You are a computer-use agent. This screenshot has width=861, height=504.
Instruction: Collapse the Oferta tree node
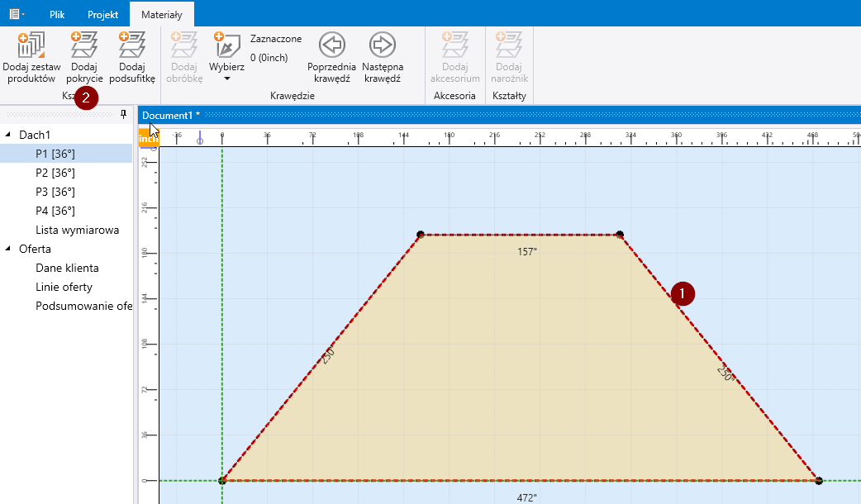[x=9, y=249]
